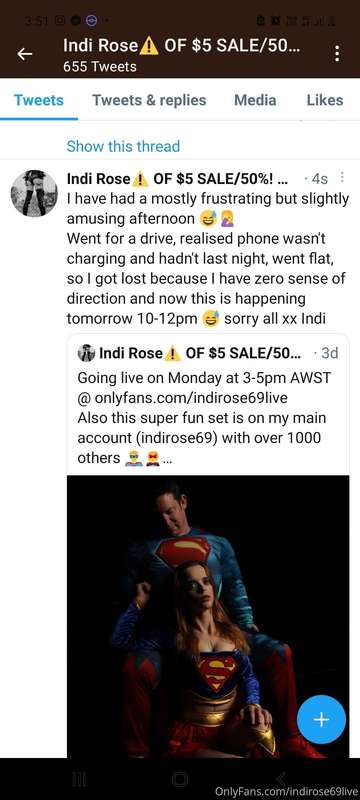The height and width of the screenshot is (800, 360).
Task: Open the three-dot overflow menu in header
Action: tap(337, 54)
